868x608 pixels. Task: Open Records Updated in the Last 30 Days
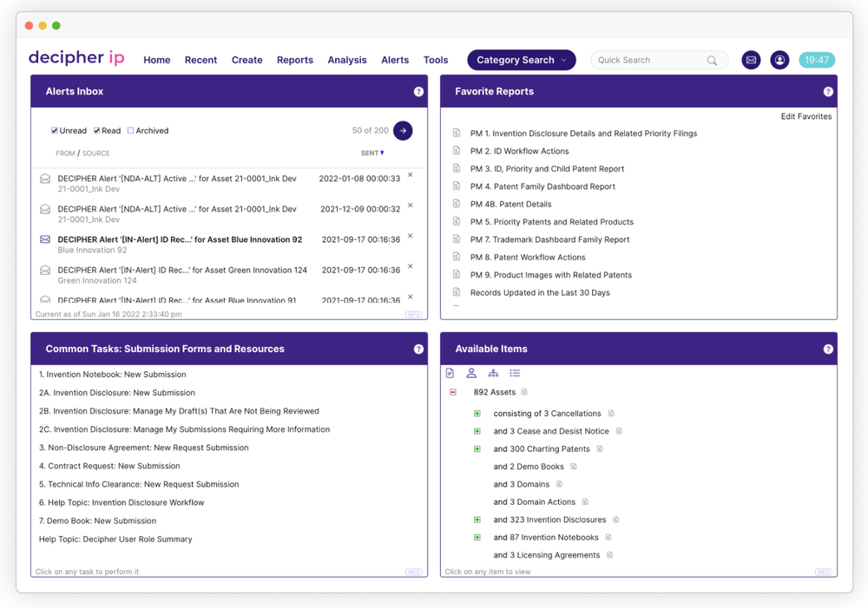point(540,292)
